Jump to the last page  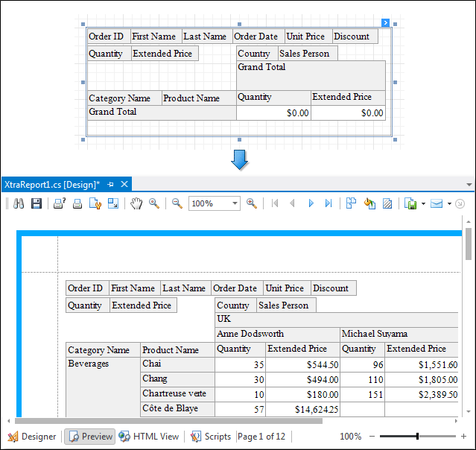click(329, 203)
